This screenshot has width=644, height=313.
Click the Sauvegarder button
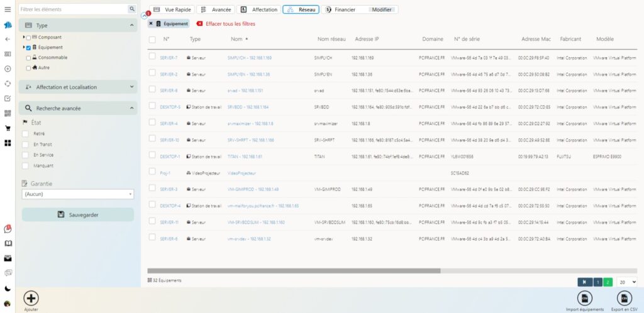coord(78,215)
